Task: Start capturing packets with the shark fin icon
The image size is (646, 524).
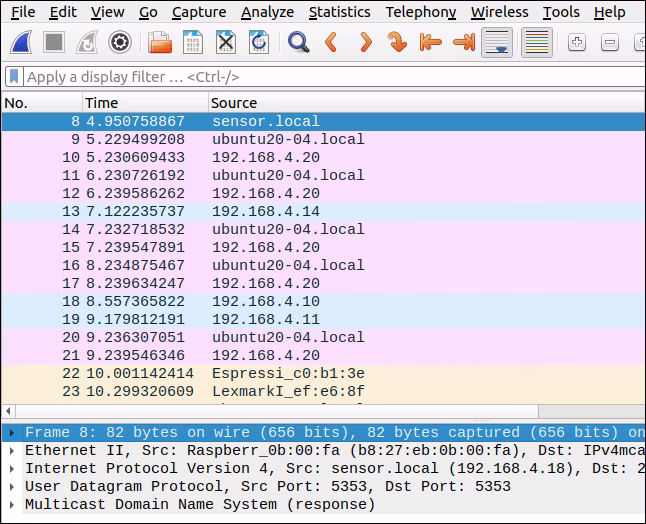Action: click(x=21, y=42)
